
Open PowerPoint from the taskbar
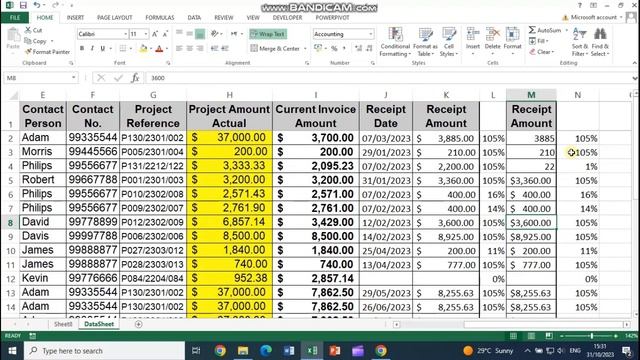(x=335, y=351)
